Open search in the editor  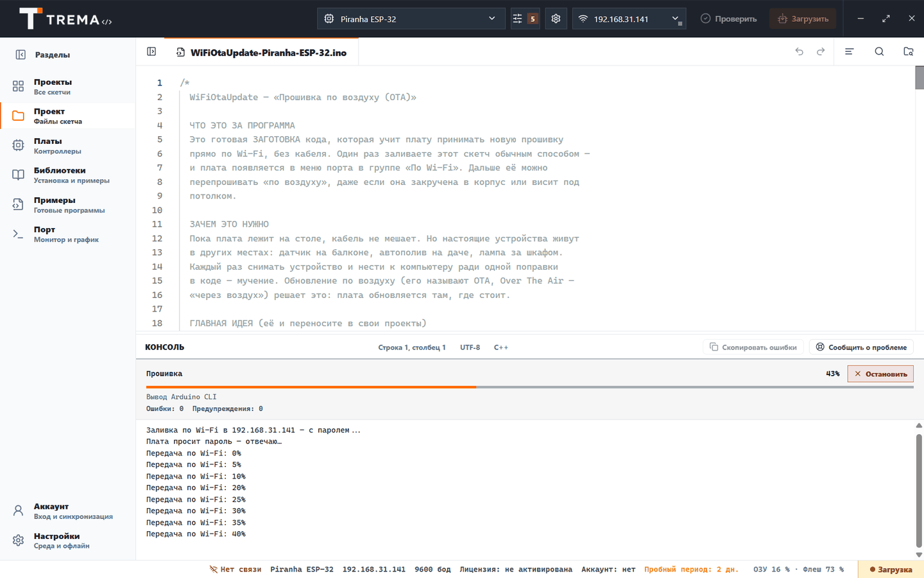pos(879,51)
